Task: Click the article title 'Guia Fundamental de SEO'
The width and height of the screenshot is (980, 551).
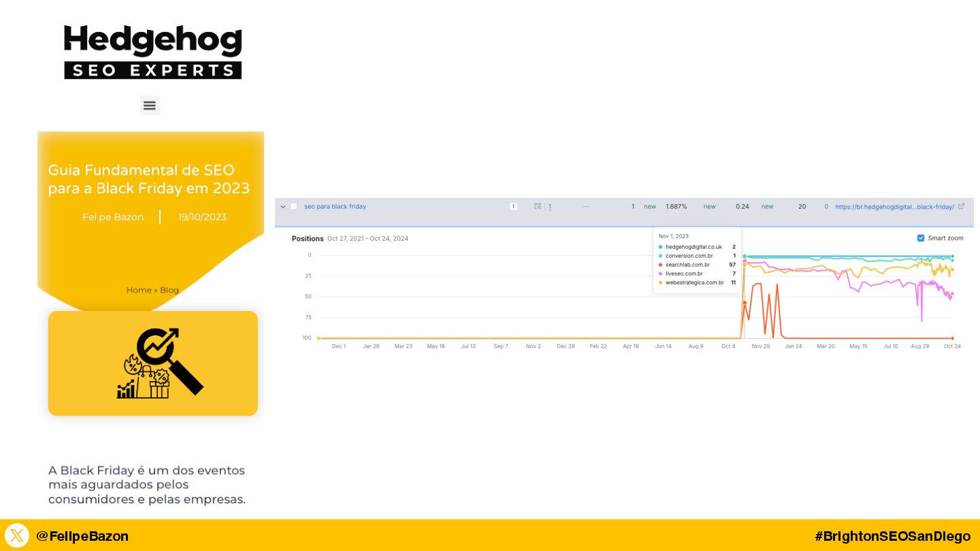Action: 149,179
